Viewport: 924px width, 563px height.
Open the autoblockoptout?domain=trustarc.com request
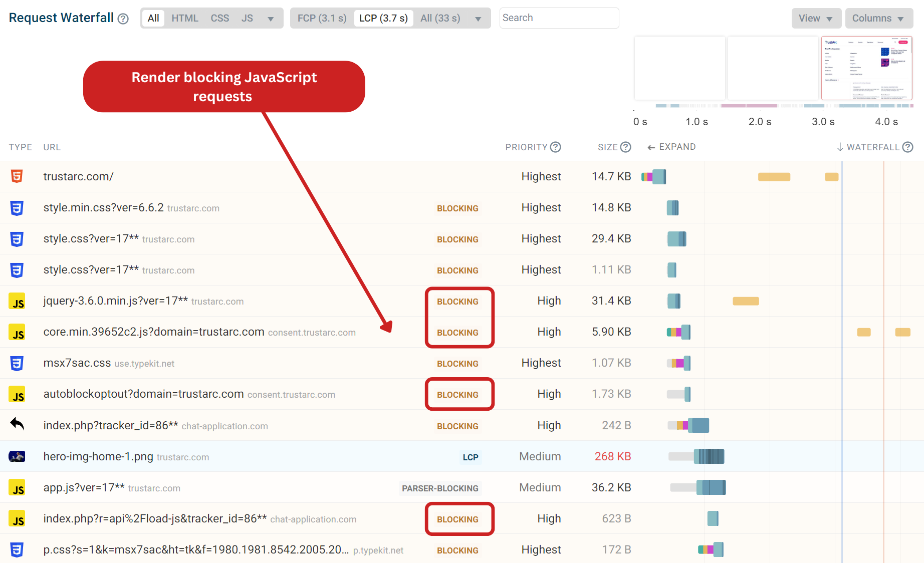pyautogui.click(x=462, y=394)
